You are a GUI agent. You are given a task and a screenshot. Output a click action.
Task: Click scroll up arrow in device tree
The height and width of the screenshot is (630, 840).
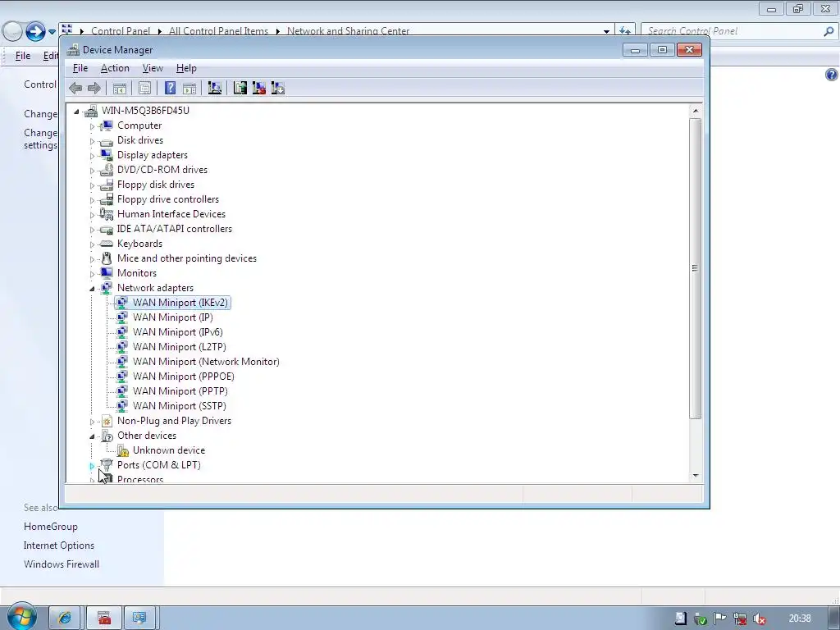pos(696,111)
